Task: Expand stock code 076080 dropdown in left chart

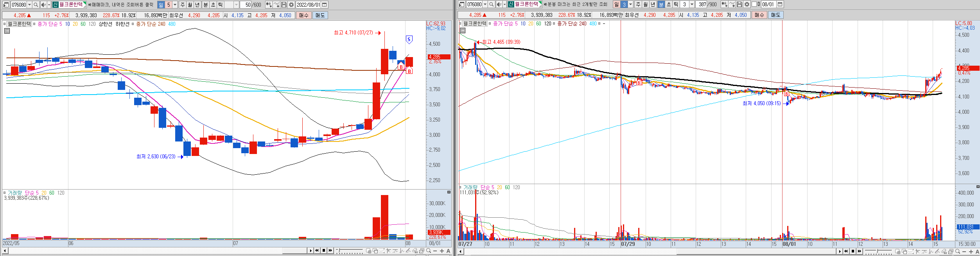Action: click(29, 5)
